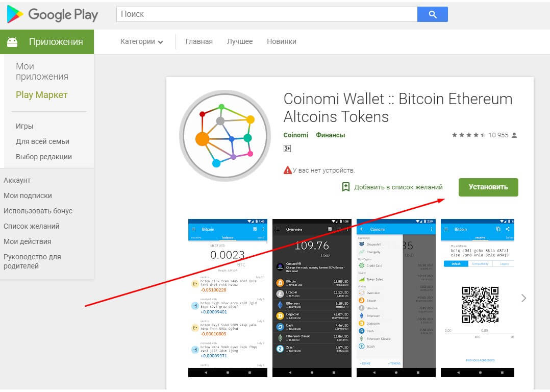The height and width of the screenshot is (392, 550).
Task: Click the blue search magnifier button
Action: (x=433, y=14)
